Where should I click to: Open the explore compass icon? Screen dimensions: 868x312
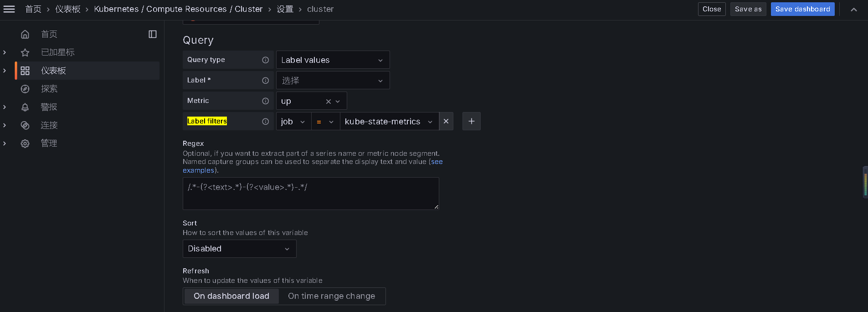point(25,89)
